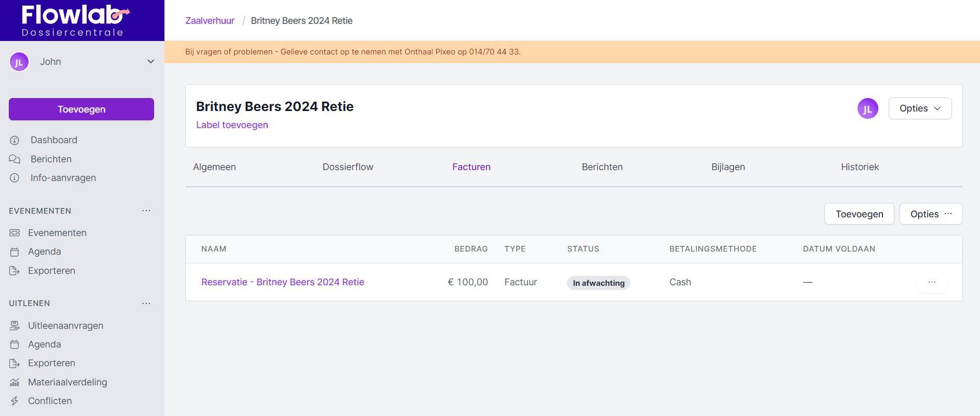Open row actions menu for the invoice
Screen dimensions: 980x416
932,282
